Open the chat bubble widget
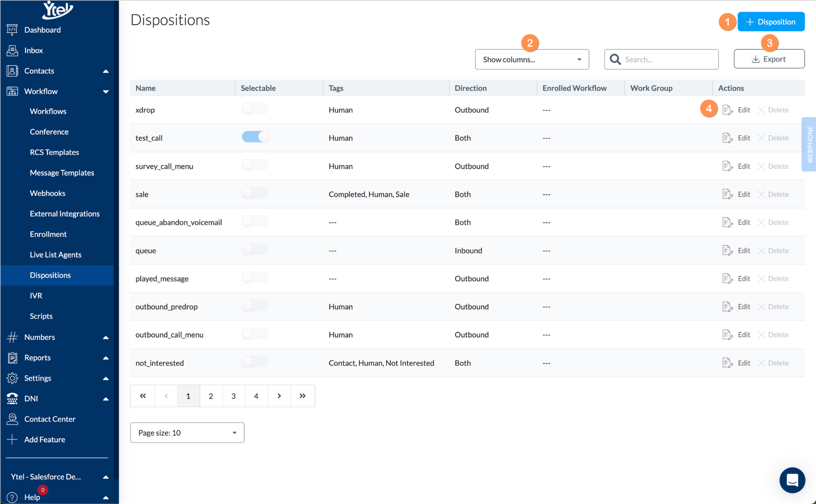Viewport: 816px width, 504px height. (792, 480)
